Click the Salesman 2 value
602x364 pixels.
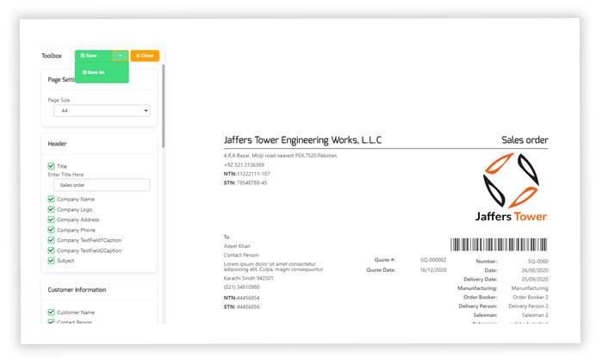coord(535,315)
